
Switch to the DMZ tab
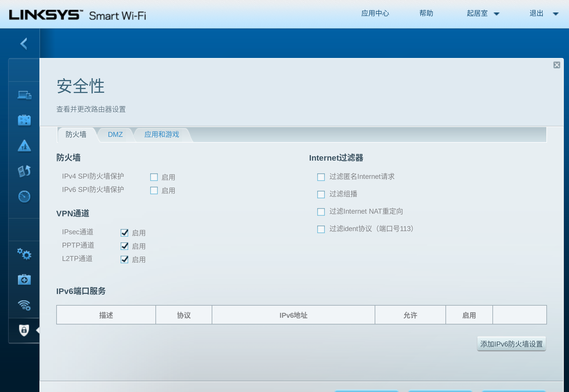coord(115,135)
